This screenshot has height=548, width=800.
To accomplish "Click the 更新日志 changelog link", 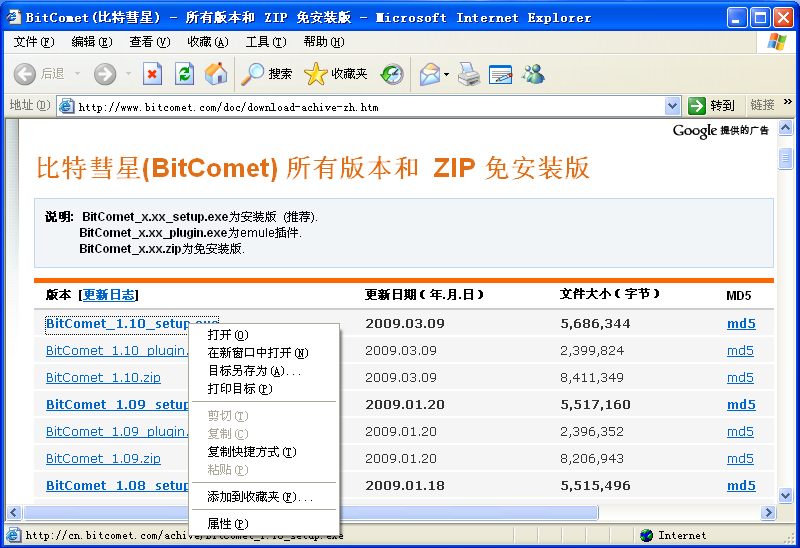I will [109, 294].
